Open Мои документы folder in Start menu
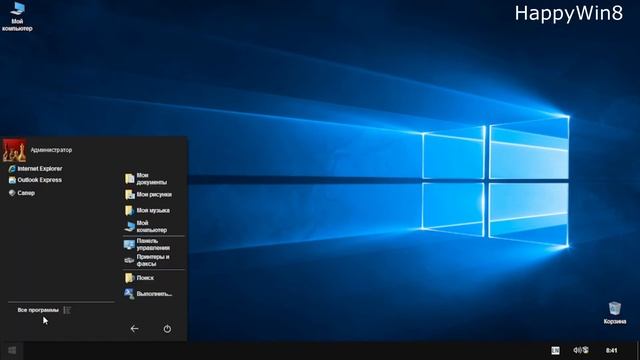The width and height of the screenshot is (640, 360). [146, 179]
